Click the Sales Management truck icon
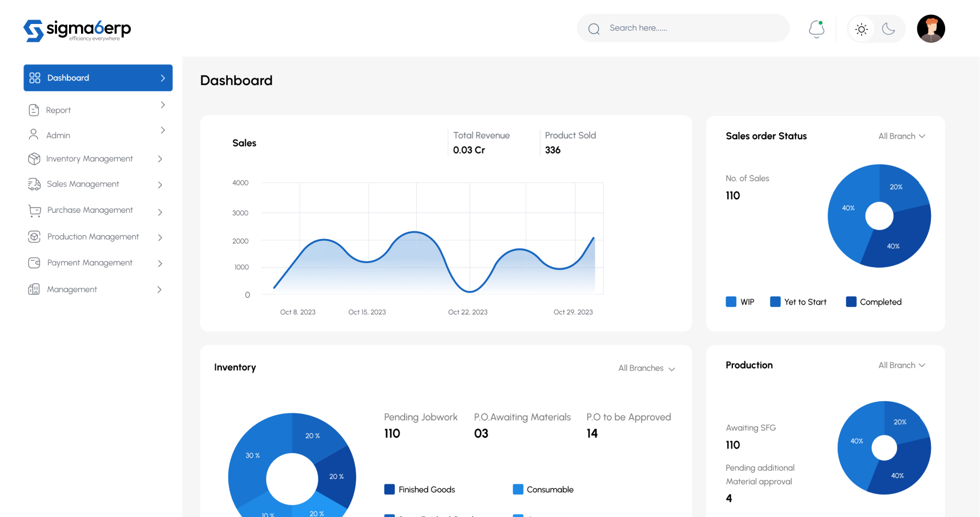 [34, 184]
